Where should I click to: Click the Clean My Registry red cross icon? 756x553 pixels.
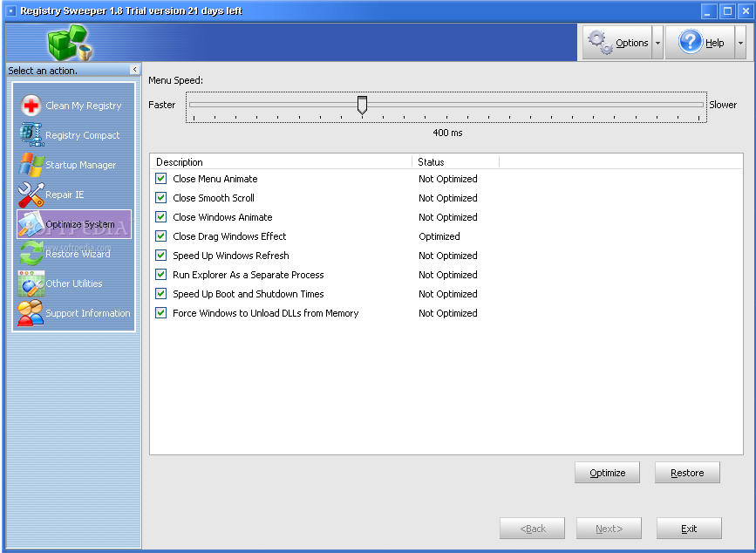click(x=31, y=105)
